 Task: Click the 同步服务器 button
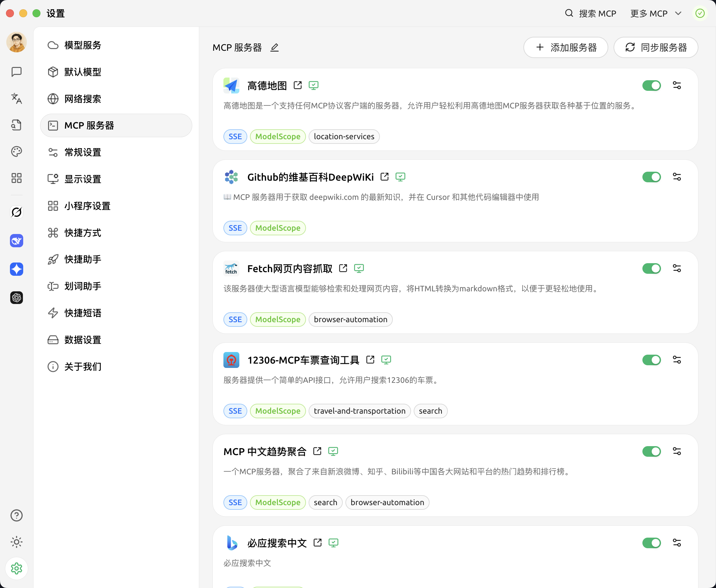point(656,47)
